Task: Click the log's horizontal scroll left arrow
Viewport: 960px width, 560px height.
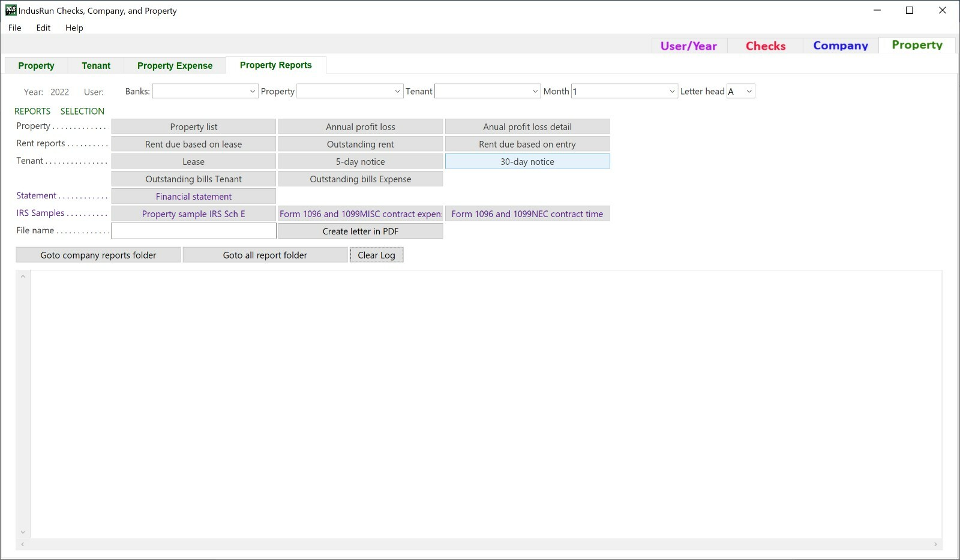Action: [x=23, y=544]
